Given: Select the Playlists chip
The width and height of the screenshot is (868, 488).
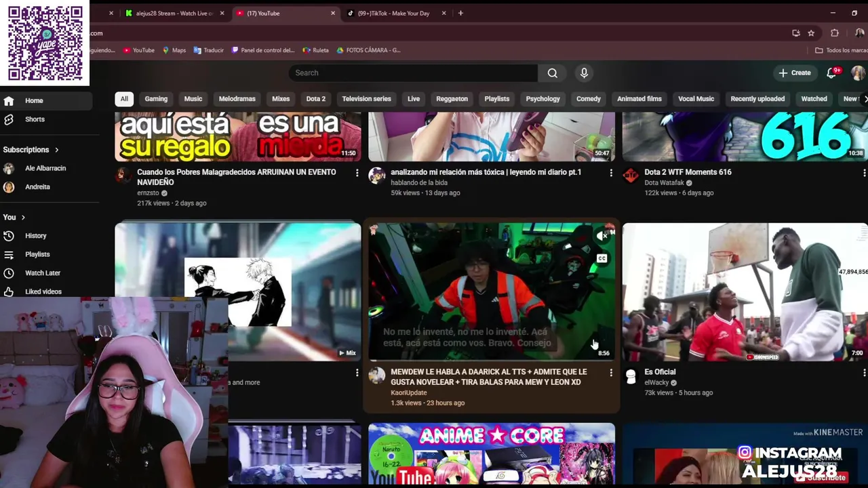Looking at the screenshot, I should tap(497, 99).
